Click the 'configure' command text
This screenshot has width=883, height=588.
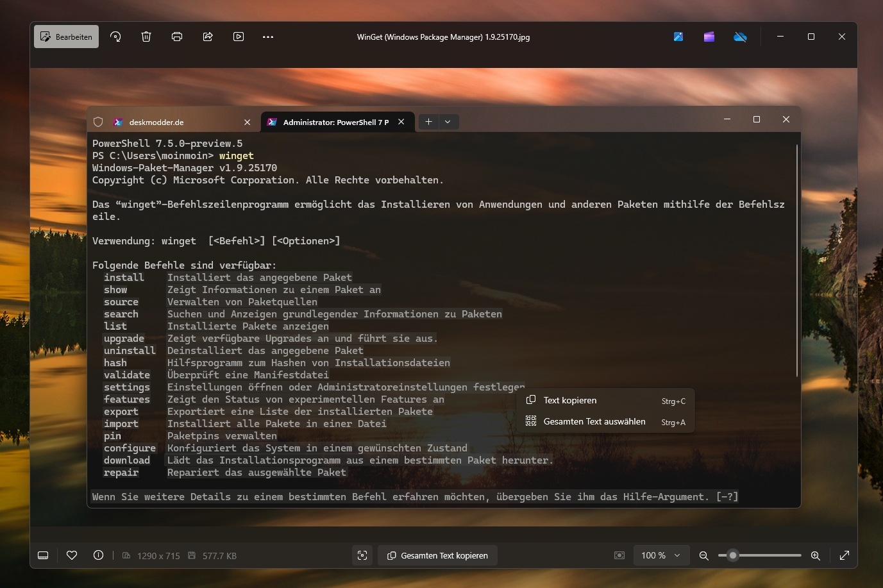(130, 448)
